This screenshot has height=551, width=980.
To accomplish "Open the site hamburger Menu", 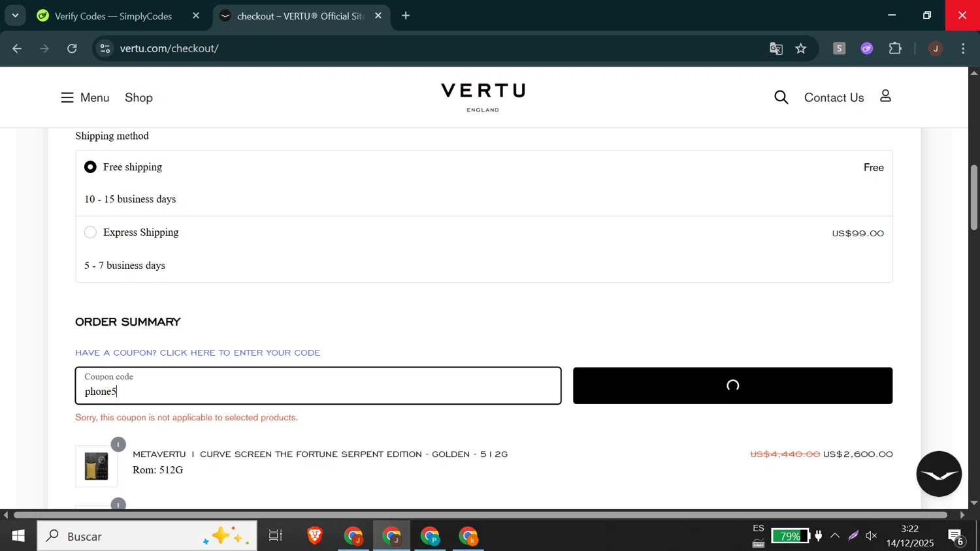I will coord(85,97).
